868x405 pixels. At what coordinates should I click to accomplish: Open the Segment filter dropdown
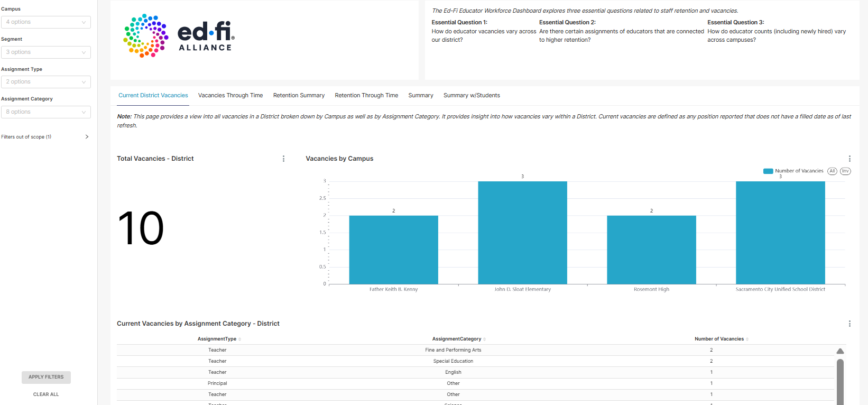46,52
